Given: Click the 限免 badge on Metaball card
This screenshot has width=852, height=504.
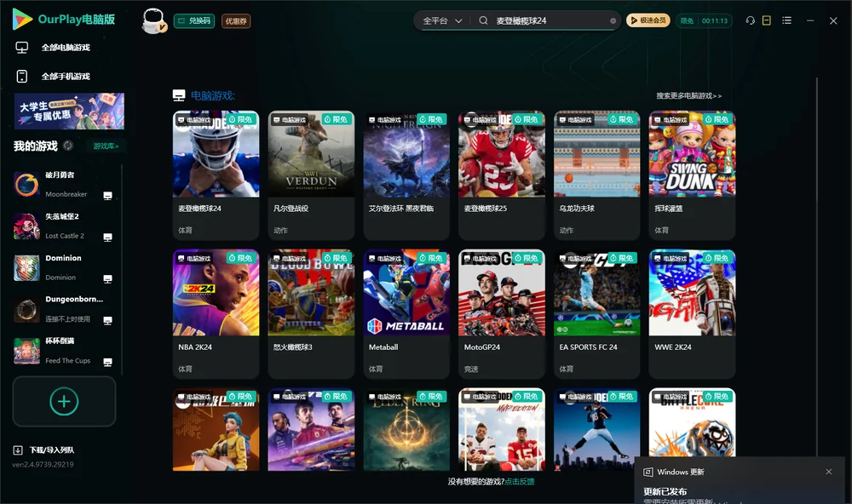Looking at the screenshot, I should point(431,258).
